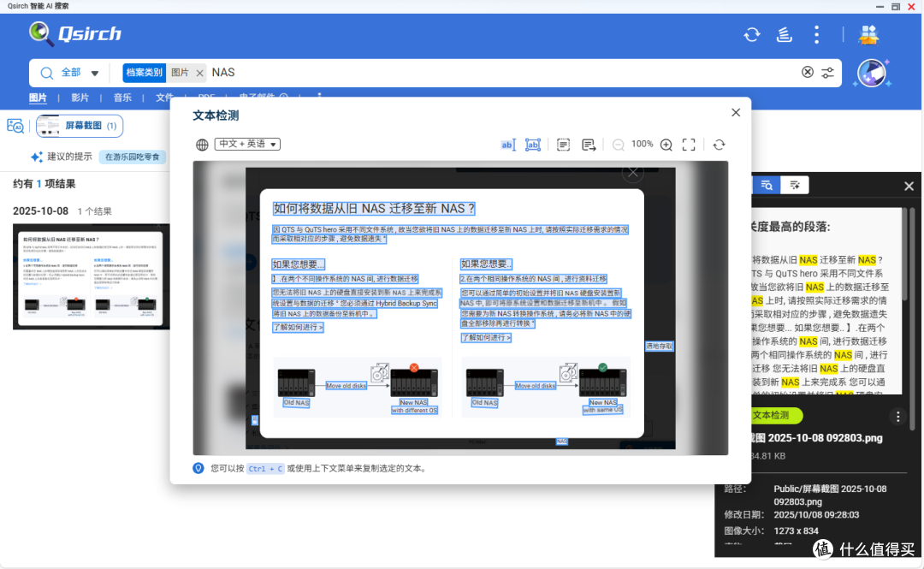Click the users icon in header
924x569 pixels.
868,35
